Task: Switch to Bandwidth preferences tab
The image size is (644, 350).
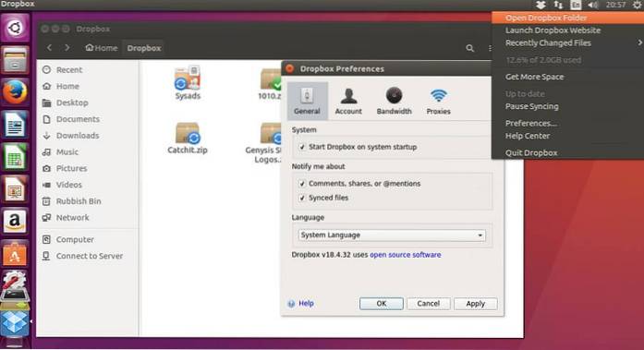Action: coord(394,101)
